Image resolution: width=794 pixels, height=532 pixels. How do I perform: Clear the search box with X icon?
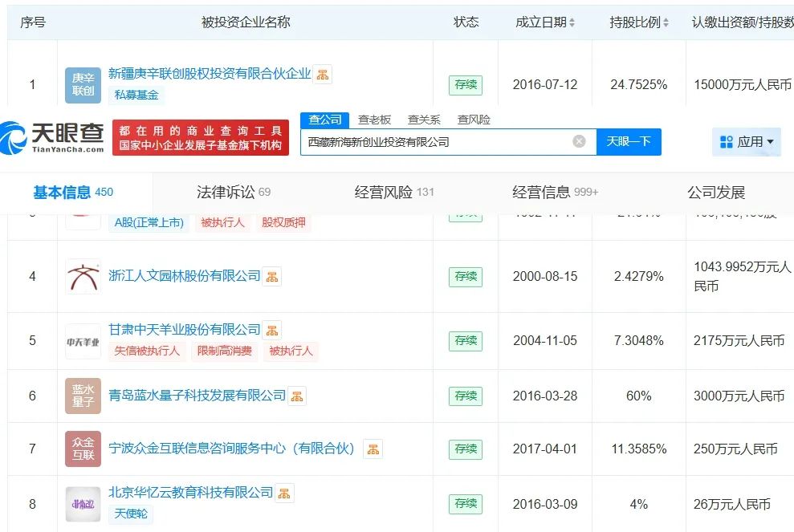(579, 142)
